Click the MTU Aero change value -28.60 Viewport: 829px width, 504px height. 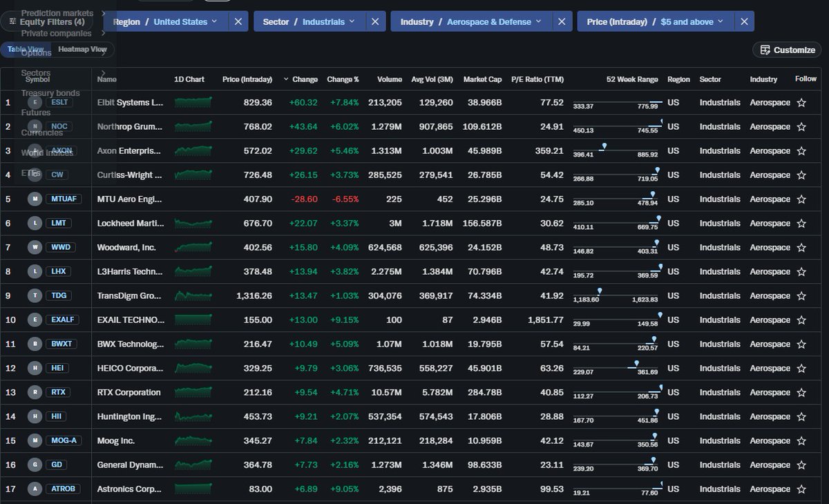pos(304,199)
